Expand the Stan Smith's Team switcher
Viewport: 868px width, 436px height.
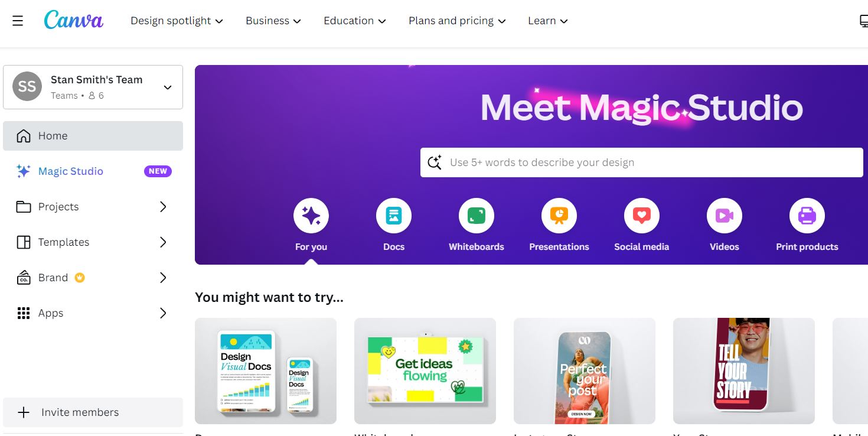pos(93,87)
